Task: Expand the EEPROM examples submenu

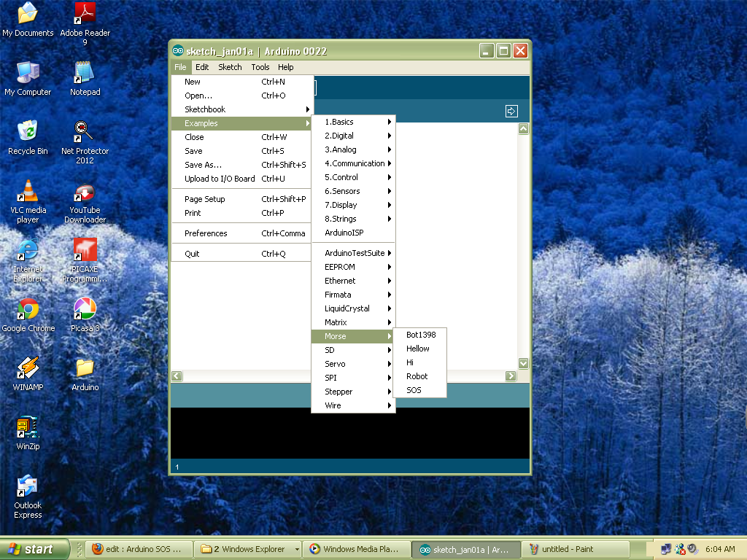Action: tap(353, 267)
